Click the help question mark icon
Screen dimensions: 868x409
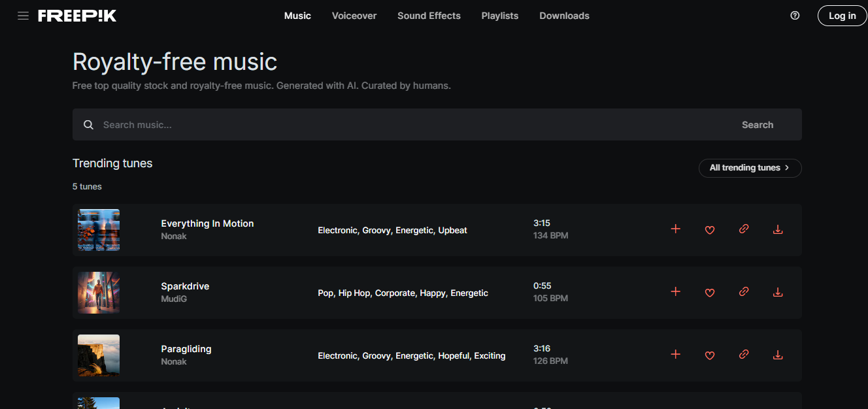coord(795,16)
